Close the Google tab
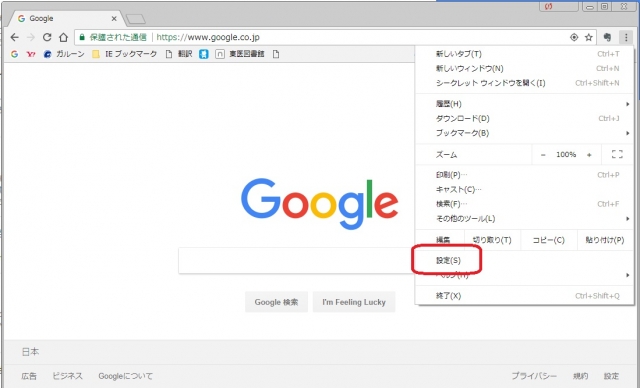640x388 pixels. pyautogui.click(x=114, y=19)
